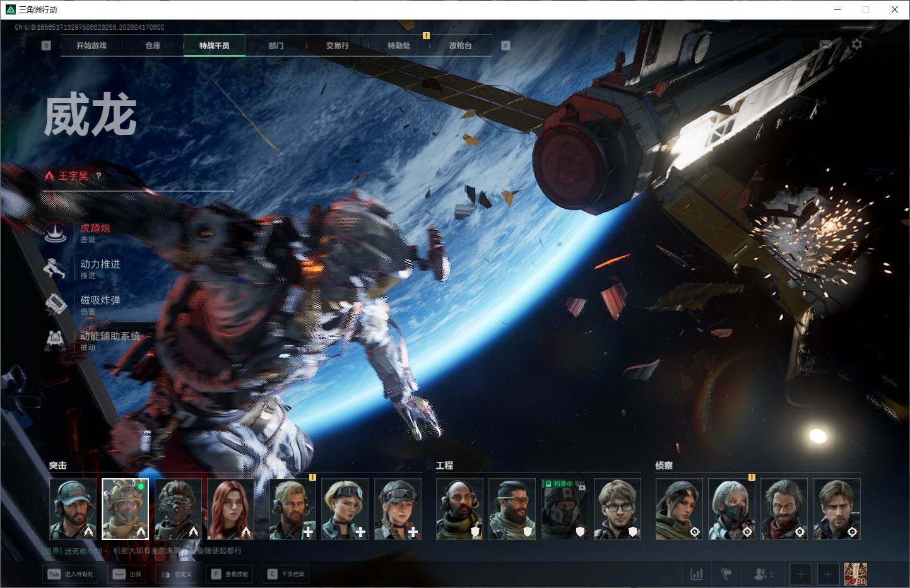910x588 pixels.
Task: Click the 威龙 operator title
Action: pos(90,115)
